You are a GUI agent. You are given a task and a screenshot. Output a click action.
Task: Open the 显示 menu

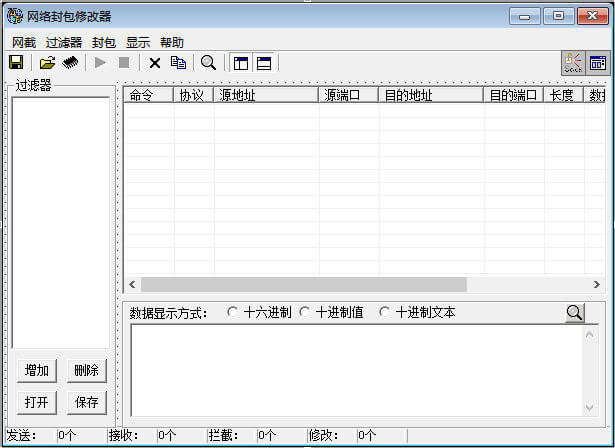tap(138, 43)
